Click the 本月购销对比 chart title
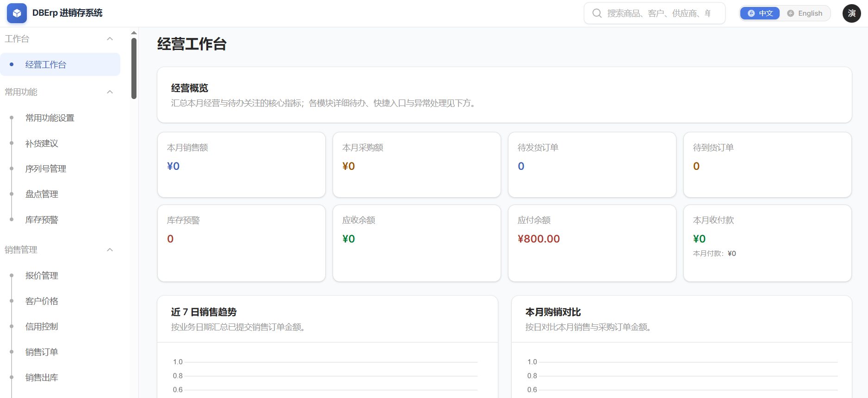Viewport: 868px width, 398px height. click(x=553, y=312)
